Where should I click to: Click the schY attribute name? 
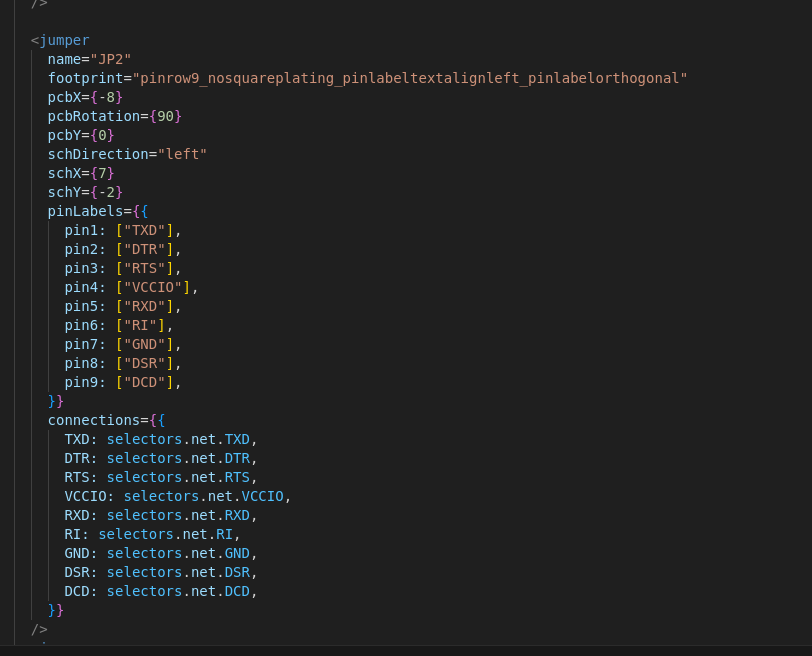[x=64, y=192]
